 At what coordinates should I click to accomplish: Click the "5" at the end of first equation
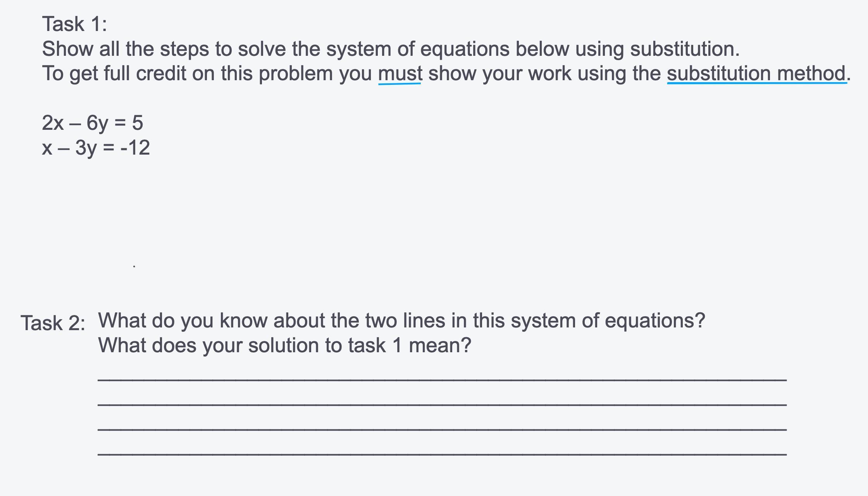click(x=138, y=123)
